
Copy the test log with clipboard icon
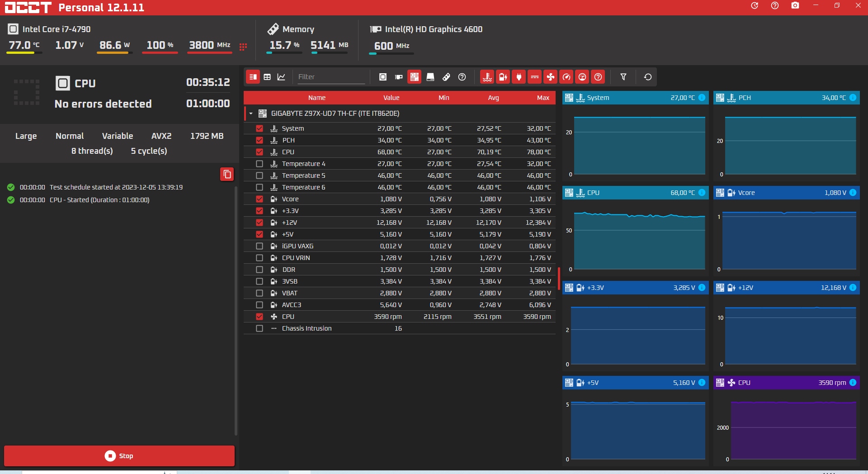pos(227,174)
